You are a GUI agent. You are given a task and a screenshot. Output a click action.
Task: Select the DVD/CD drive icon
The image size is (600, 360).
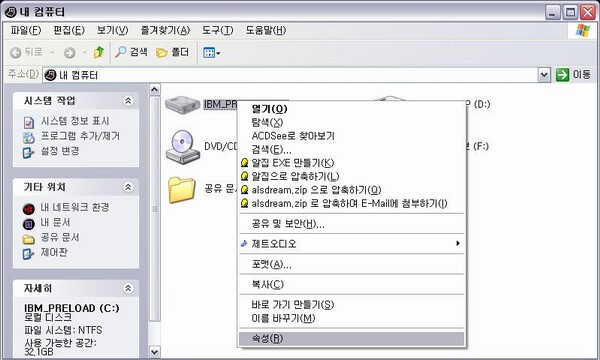[x=183, y=147]
